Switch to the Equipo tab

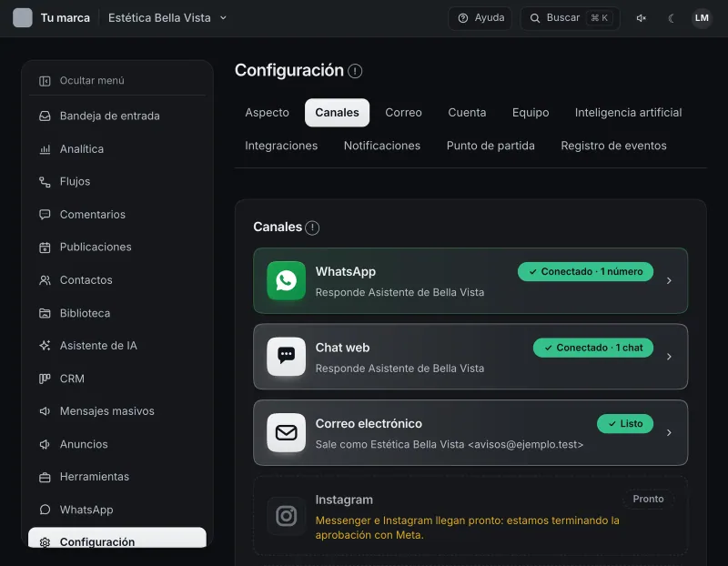click(531, 112)
